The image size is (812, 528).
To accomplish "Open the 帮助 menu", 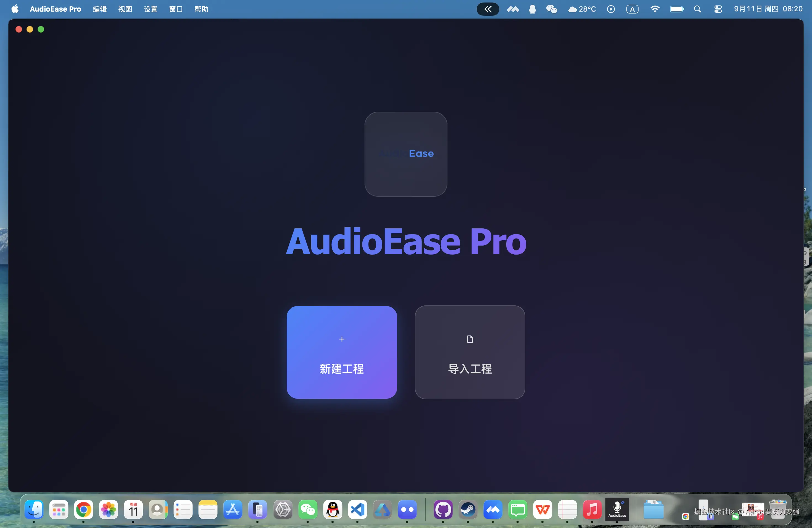I will pos(201,9).
